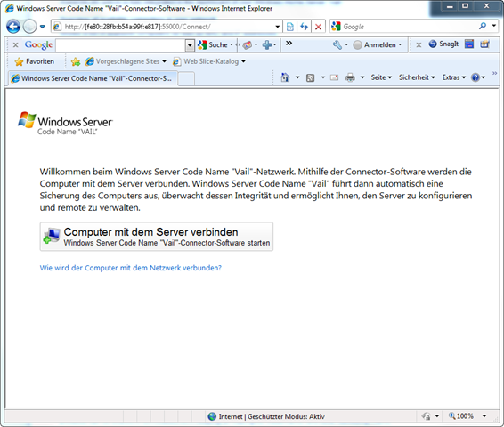Open the Sicherheit menu
This screenshot has width=504, height=427.
[x=417, y=77]
